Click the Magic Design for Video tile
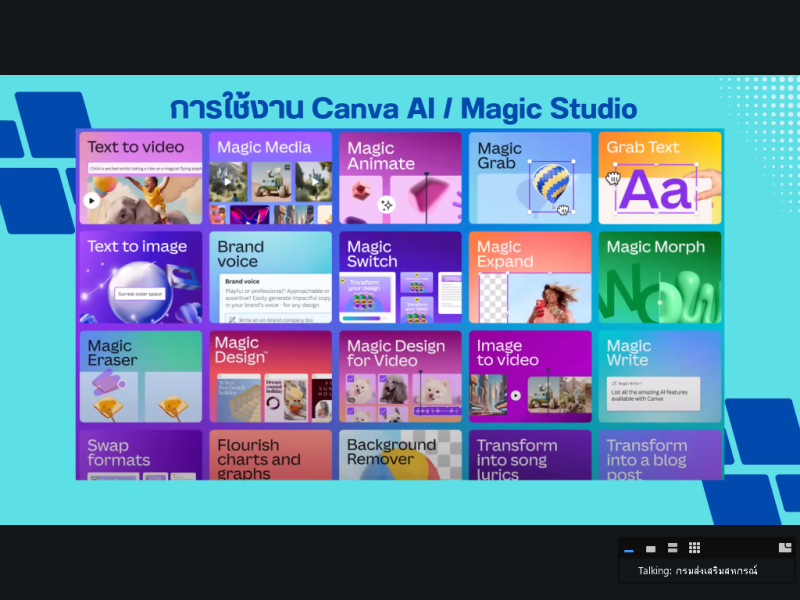 pyautogui.click(x=400, y=376)
